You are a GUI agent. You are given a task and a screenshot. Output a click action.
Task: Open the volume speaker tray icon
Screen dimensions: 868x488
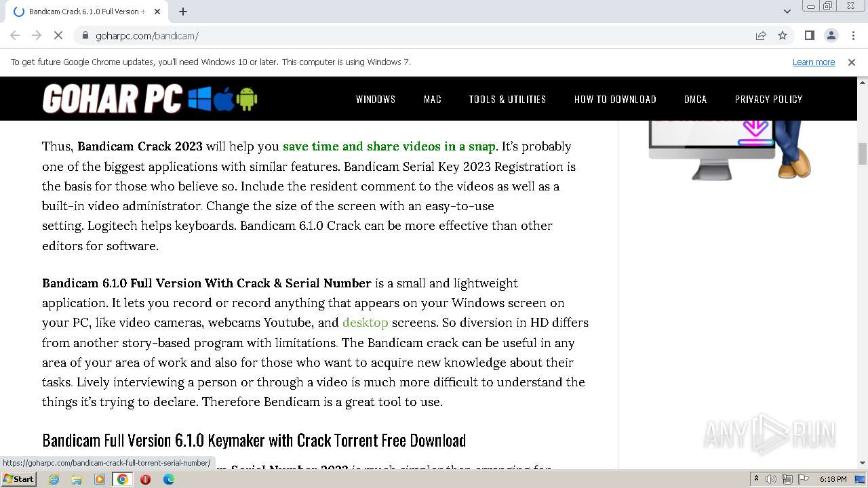771,479
